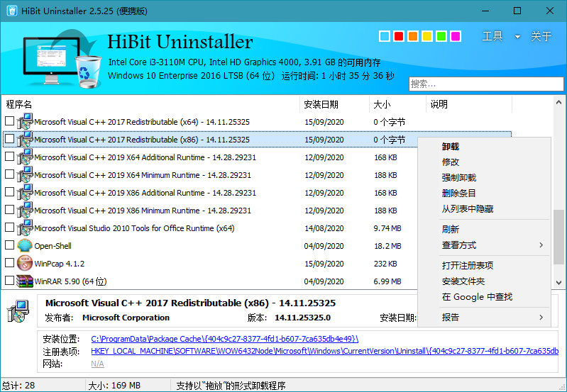Click the WinPcap program icon
The width and height of the screenshot is (567, 392).
pos(25,263)
